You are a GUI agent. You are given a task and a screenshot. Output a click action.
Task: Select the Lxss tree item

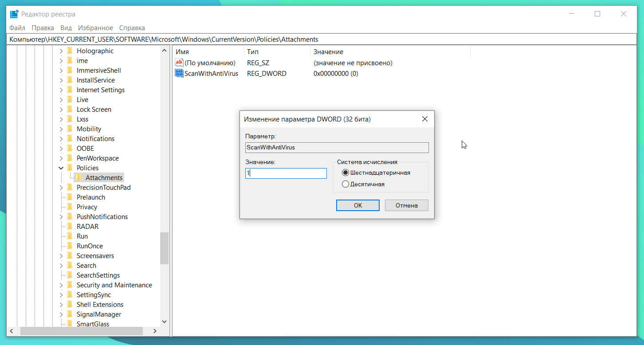click(82, 119)
